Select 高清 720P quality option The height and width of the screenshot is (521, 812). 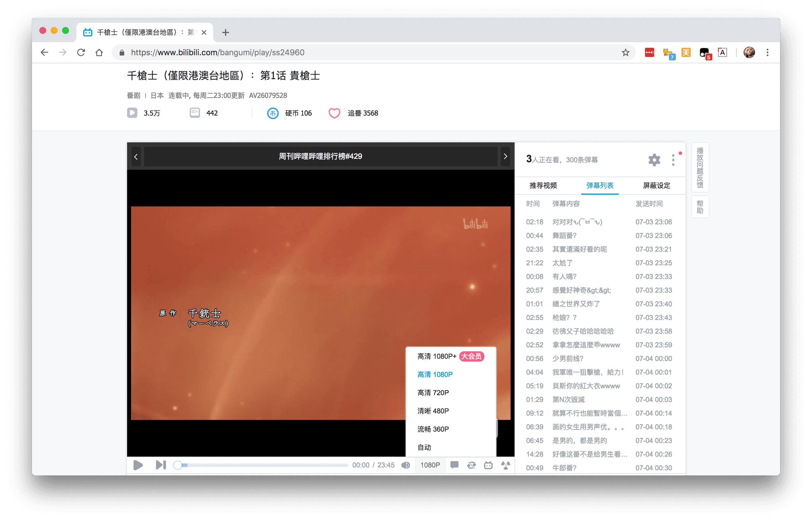click(450, 393)
